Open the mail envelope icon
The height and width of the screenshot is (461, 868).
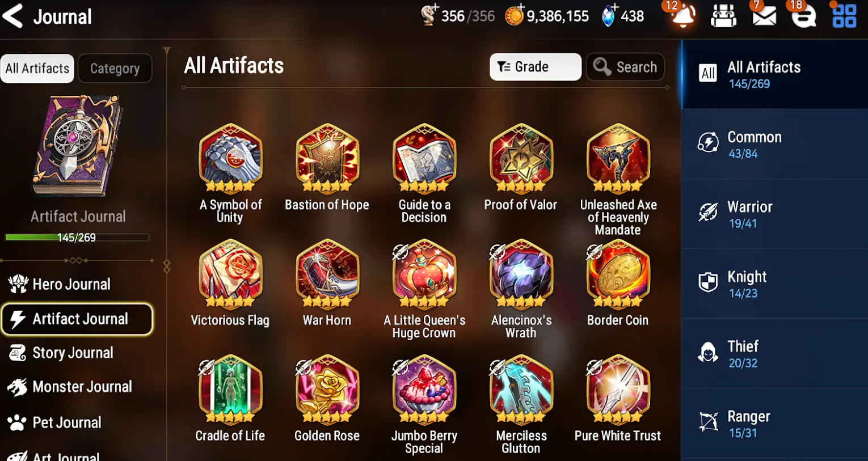pos(764,16)
